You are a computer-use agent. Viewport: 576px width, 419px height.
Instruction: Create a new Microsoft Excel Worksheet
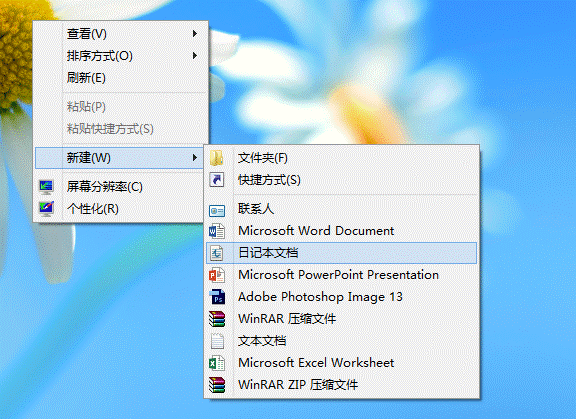pos(342,363)
